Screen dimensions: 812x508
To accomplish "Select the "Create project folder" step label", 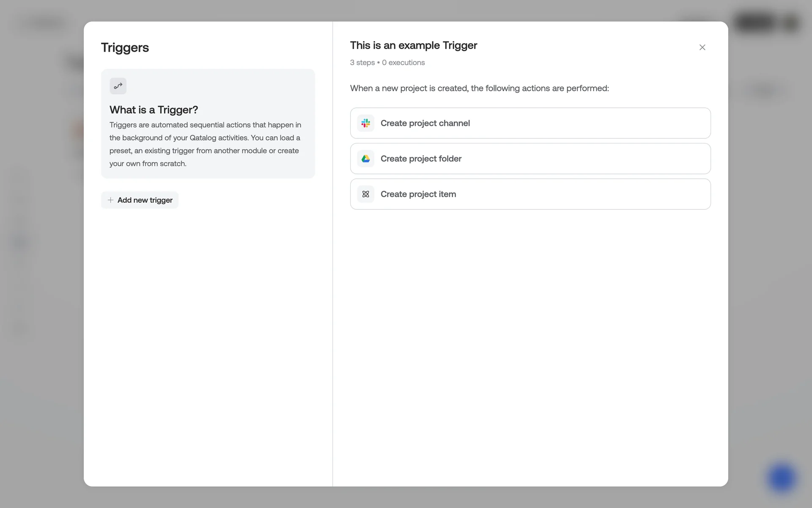I will (x=421, y=159).
